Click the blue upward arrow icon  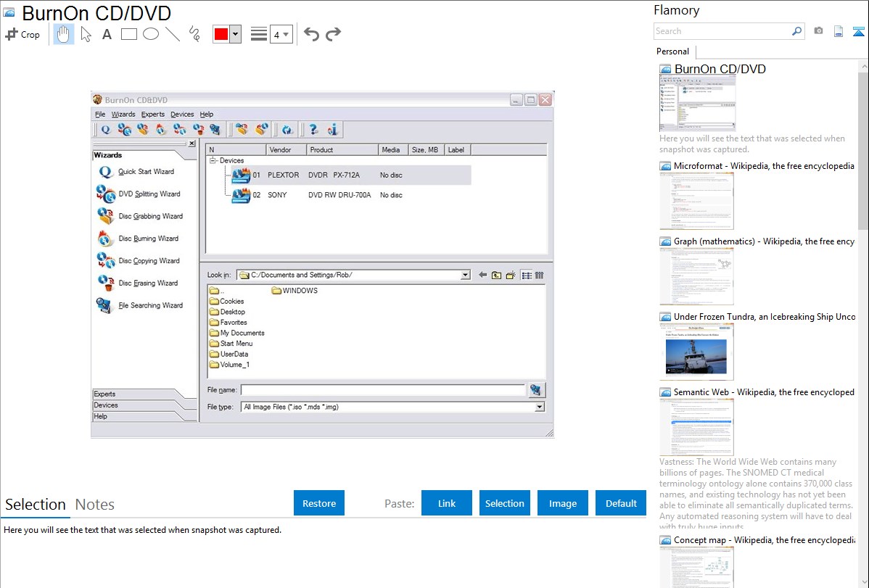click(858, 32)
